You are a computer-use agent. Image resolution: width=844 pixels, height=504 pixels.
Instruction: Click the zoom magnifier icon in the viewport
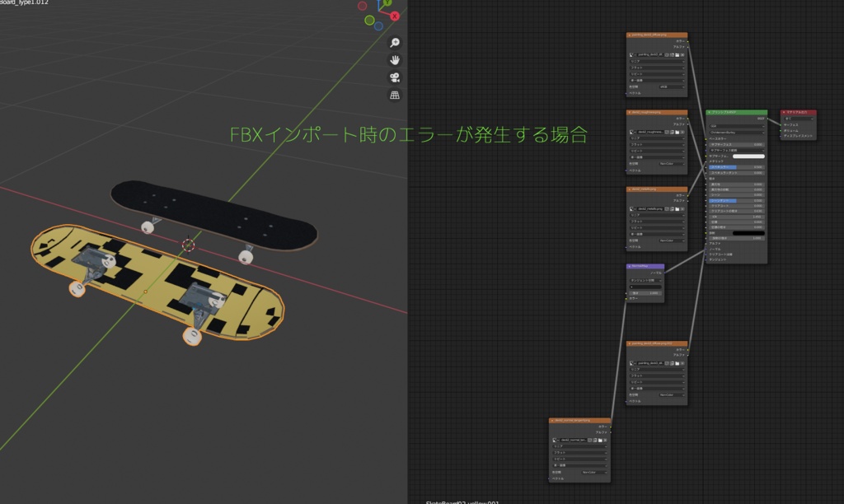coord(394,43)
